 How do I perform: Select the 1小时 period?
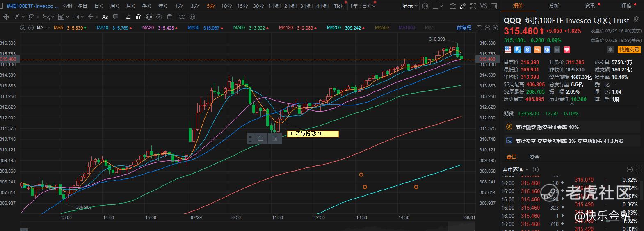274,6
